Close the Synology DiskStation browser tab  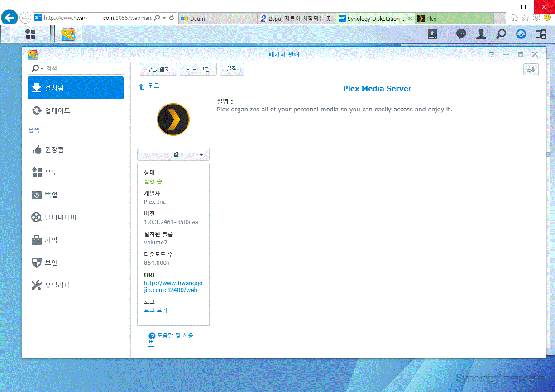pos(410,19)
